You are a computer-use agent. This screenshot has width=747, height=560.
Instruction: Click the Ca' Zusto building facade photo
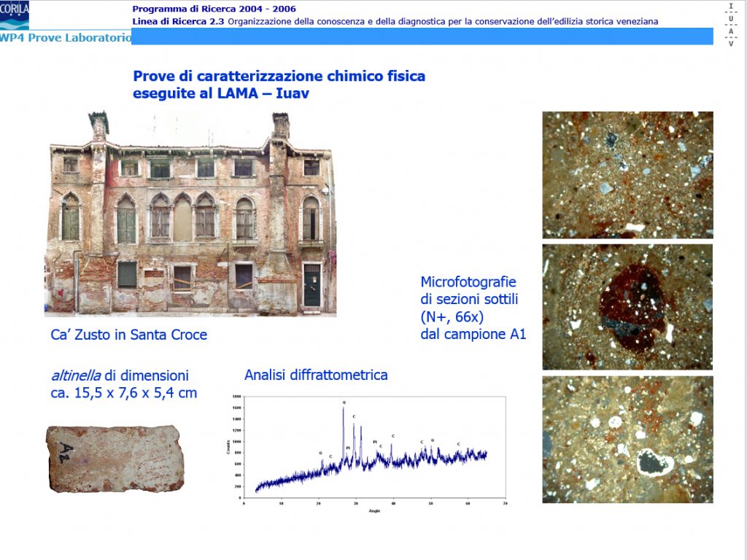click(x=190, y=214)
